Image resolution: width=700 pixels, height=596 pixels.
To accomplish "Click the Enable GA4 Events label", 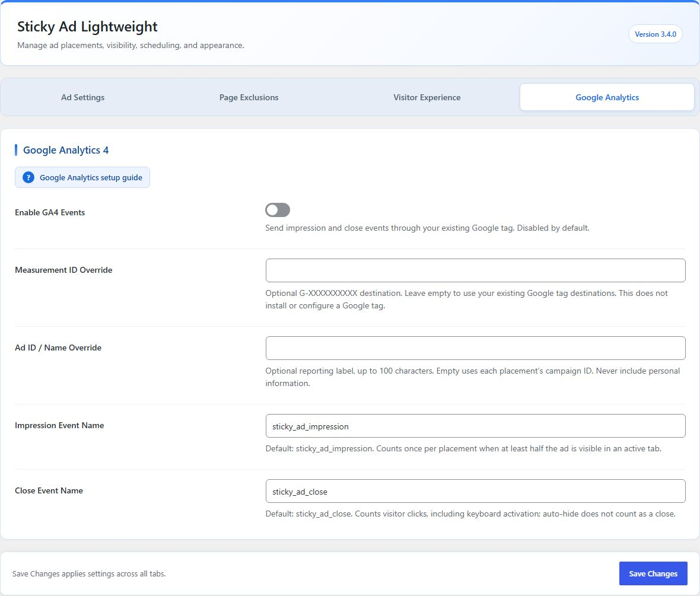I will [x=50, y=212].
